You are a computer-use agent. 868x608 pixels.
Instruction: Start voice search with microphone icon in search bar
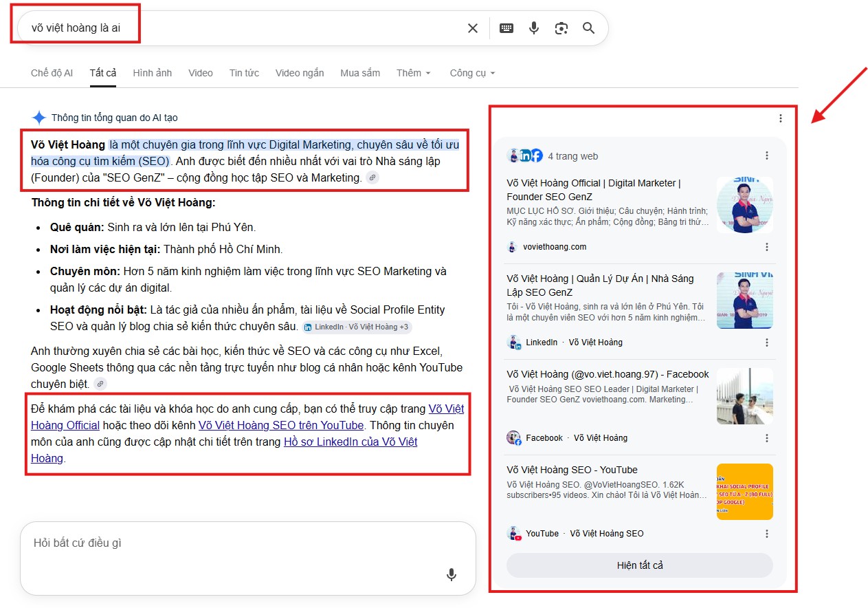(534, 28)
